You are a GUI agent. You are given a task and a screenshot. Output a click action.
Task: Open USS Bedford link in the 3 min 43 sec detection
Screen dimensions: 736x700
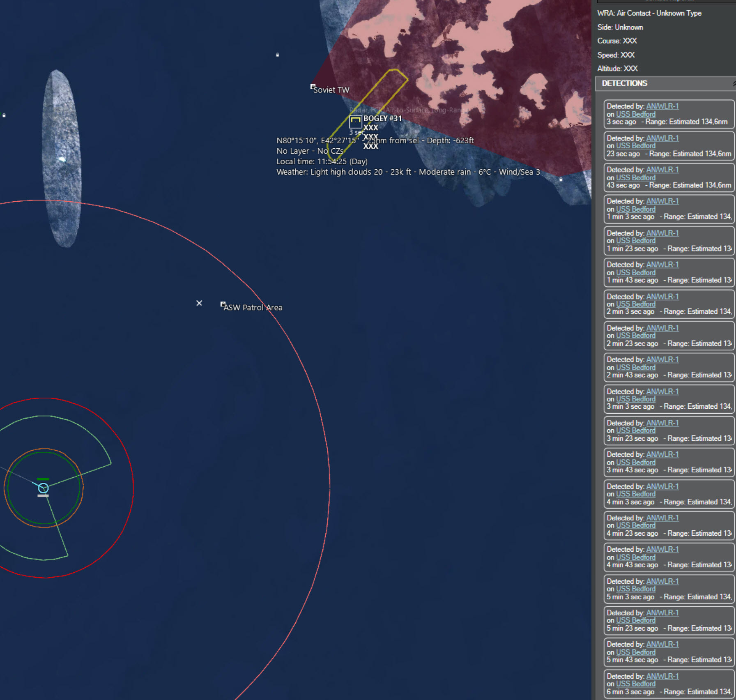click(635, 462)
